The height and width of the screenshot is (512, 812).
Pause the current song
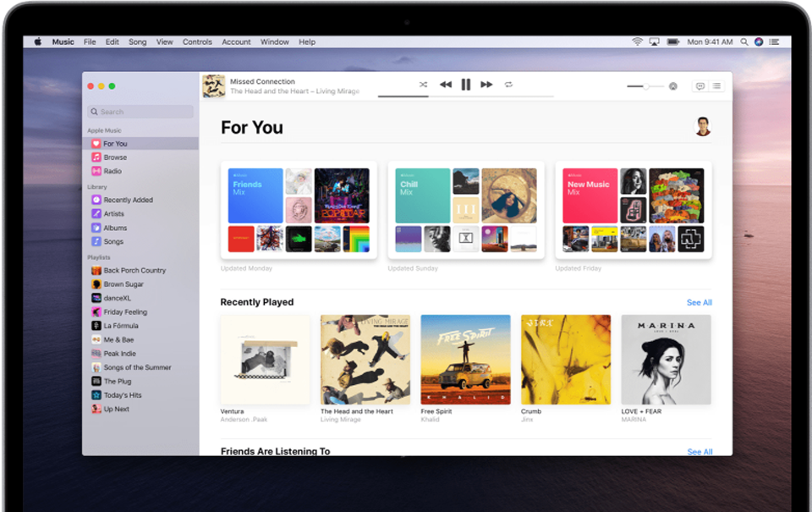coord(465,85)
